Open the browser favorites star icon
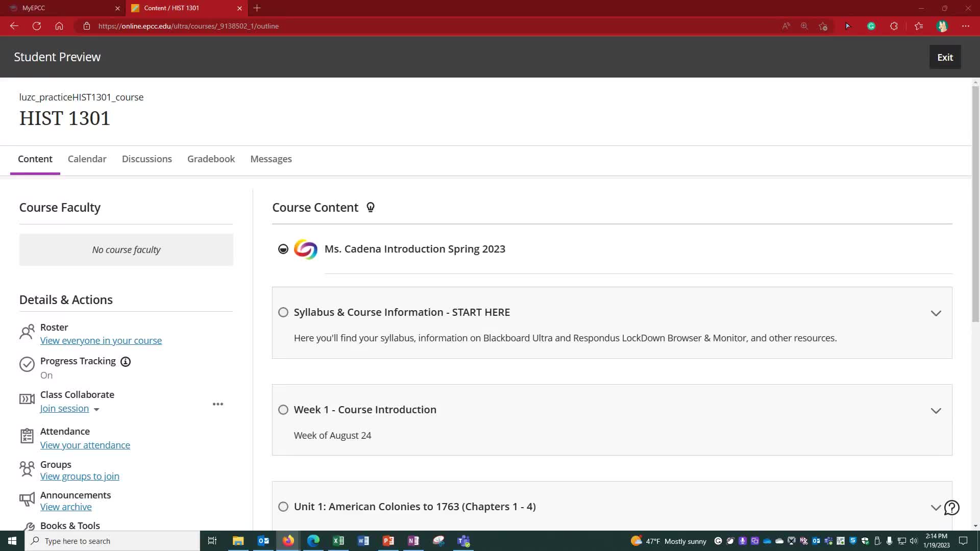 click(919, 26)
